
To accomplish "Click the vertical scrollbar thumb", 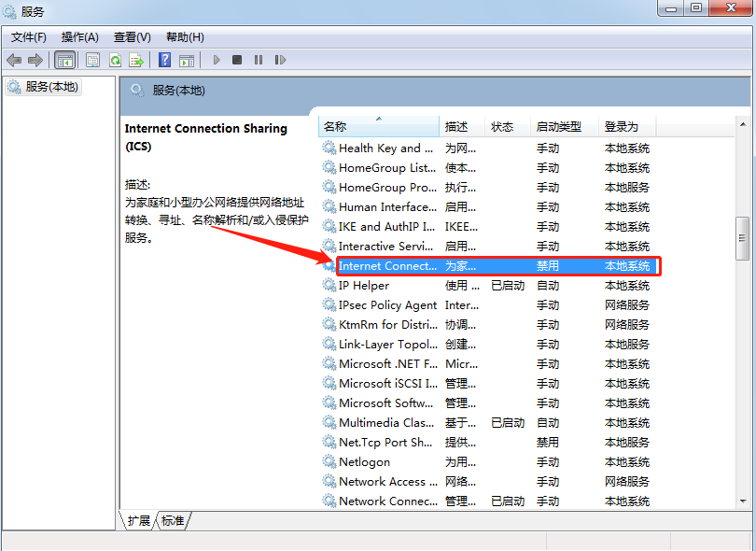I will [743, 238].
